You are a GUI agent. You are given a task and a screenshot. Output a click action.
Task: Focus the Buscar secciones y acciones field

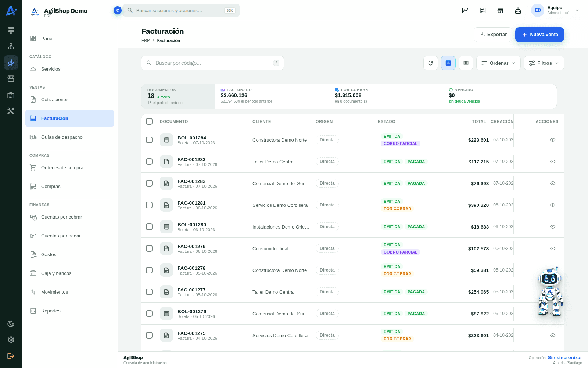pyautogui.click(x=181, y=10)
